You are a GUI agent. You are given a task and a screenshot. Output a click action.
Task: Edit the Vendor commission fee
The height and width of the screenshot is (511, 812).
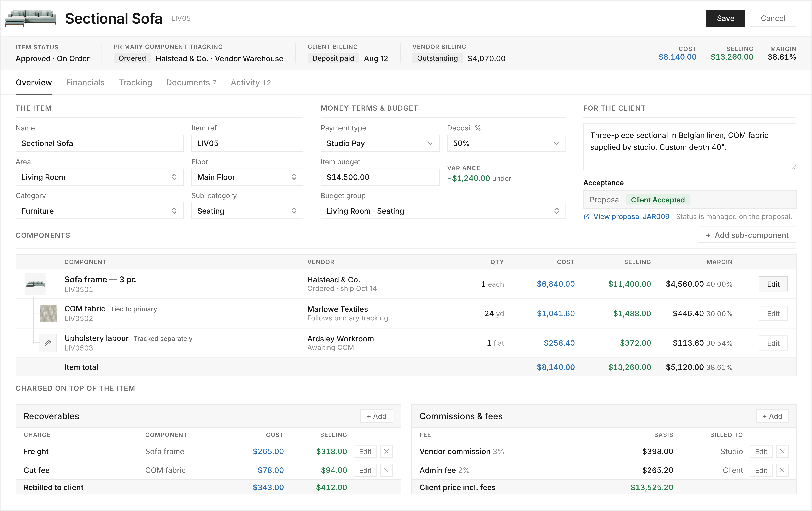(x=761, y=451)
